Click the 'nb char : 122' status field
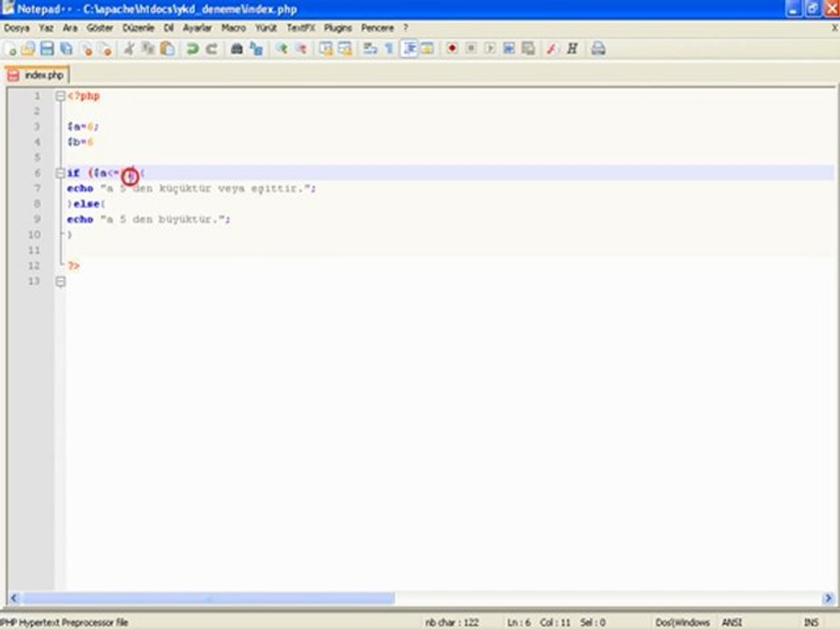 pyautogui.click(x=452, y=622)
